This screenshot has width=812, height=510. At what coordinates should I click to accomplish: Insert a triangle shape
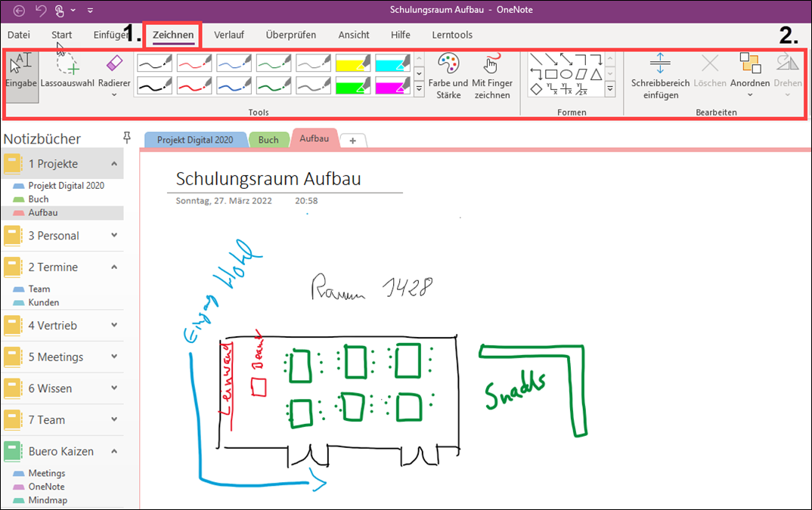coord(596,73)
